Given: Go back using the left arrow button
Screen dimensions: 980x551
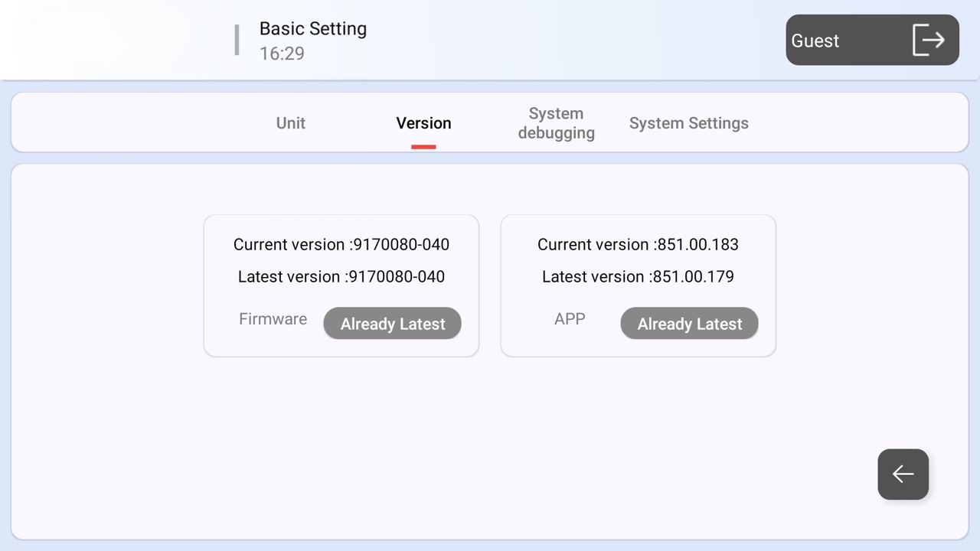Looking at the screenshot, I should pyautogui.click(x=903, y=474).
